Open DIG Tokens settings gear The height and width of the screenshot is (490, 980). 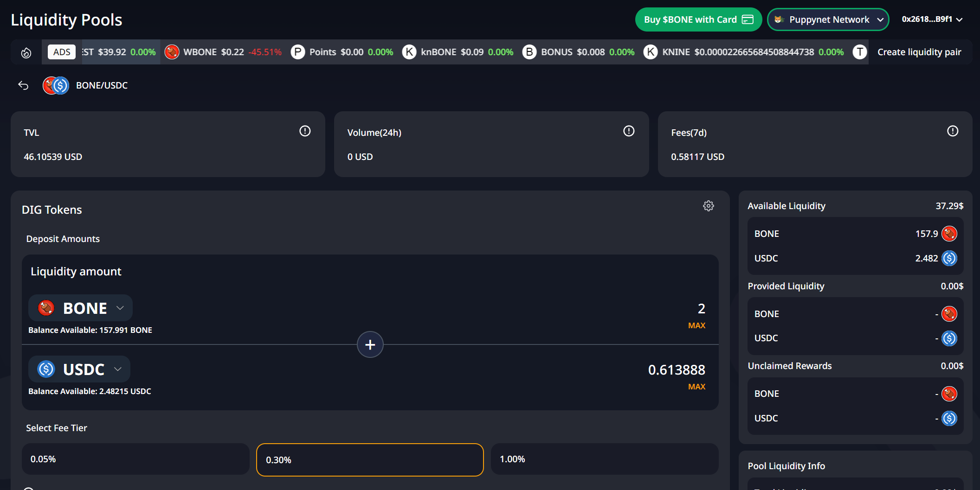(708, 206)
